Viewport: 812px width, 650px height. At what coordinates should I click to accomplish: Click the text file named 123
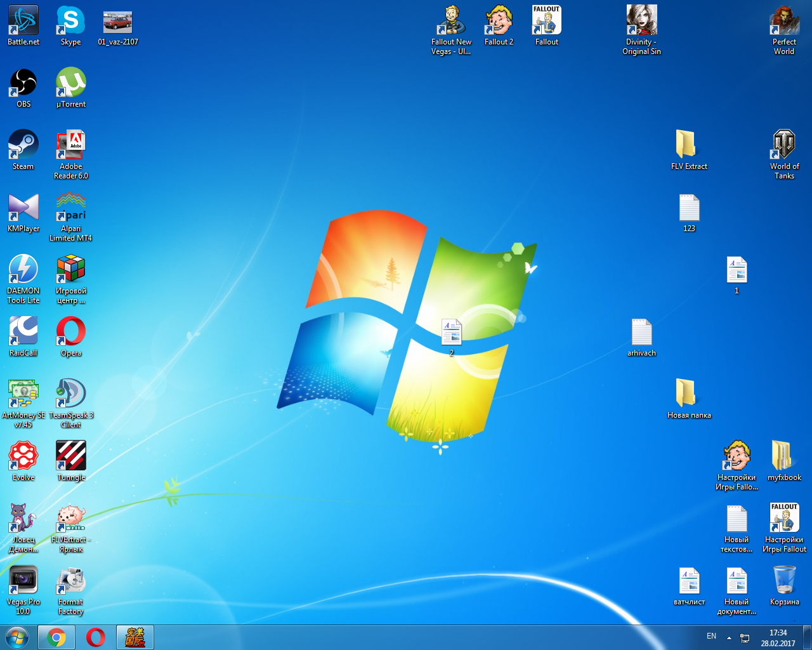click(690, 213)
